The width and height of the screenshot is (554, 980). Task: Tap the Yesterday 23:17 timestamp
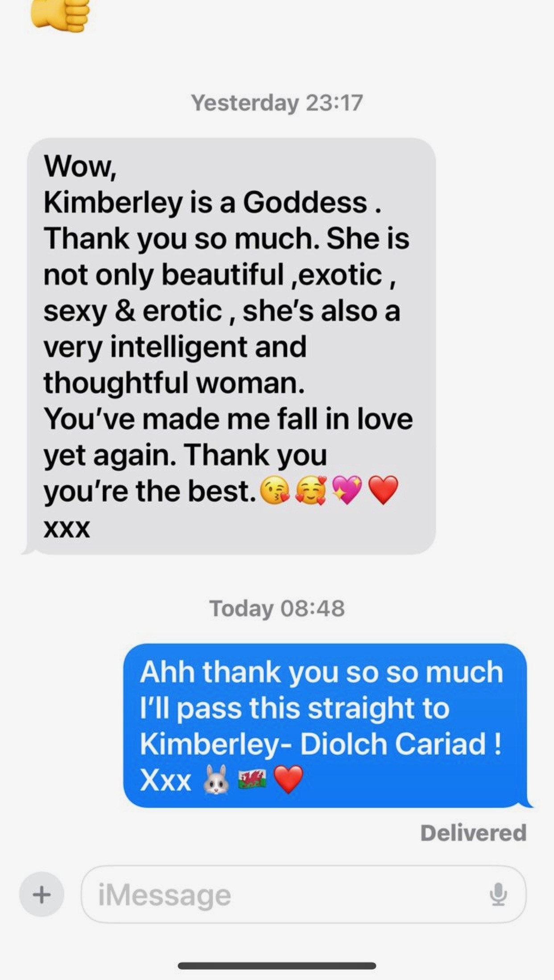pyautogui.click(x=277, y=103)
